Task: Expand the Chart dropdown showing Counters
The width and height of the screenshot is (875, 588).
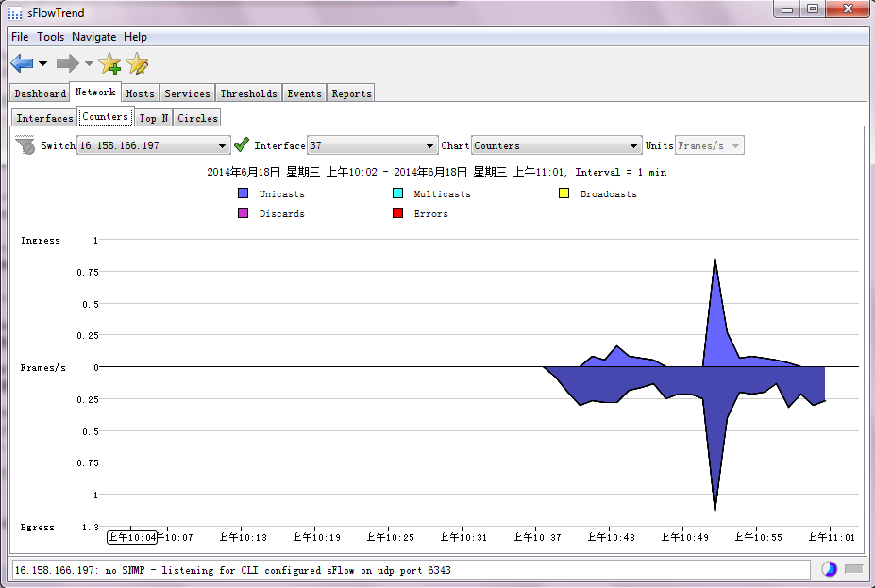Action: coord(557,145)
